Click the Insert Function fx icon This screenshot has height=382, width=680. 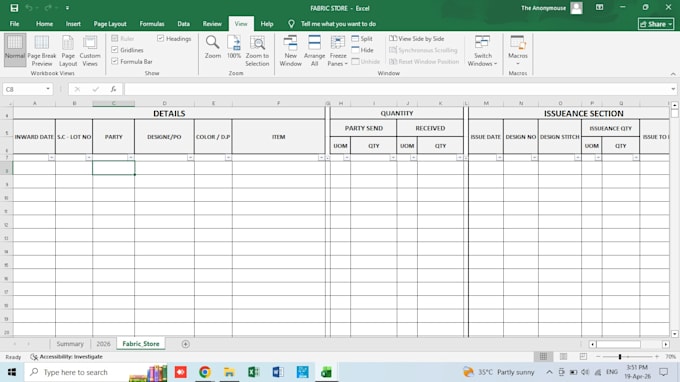[113, 89]
